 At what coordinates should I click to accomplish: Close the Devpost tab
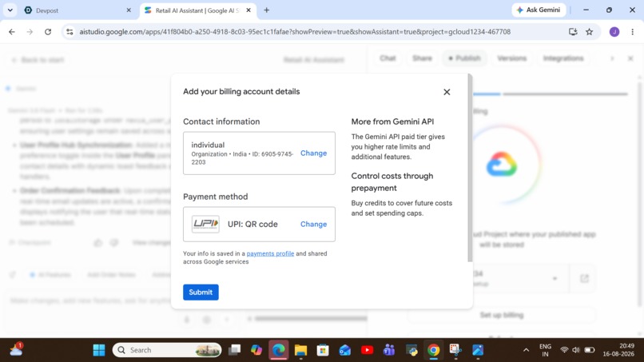pyautogui.click(x=129, y=10)
